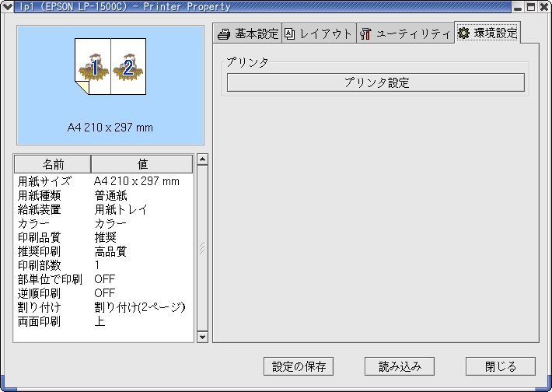The image size is (552, 392).
Task: Click the two-page layout preview image
Action: click(110, 68)
